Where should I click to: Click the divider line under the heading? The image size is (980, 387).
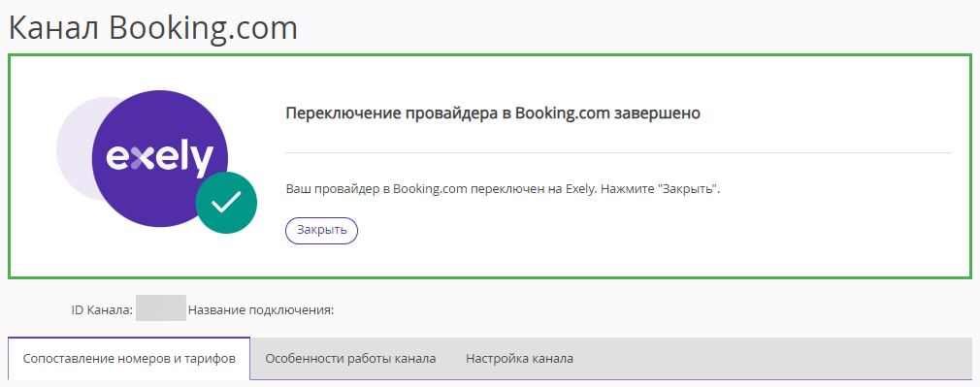618,152
